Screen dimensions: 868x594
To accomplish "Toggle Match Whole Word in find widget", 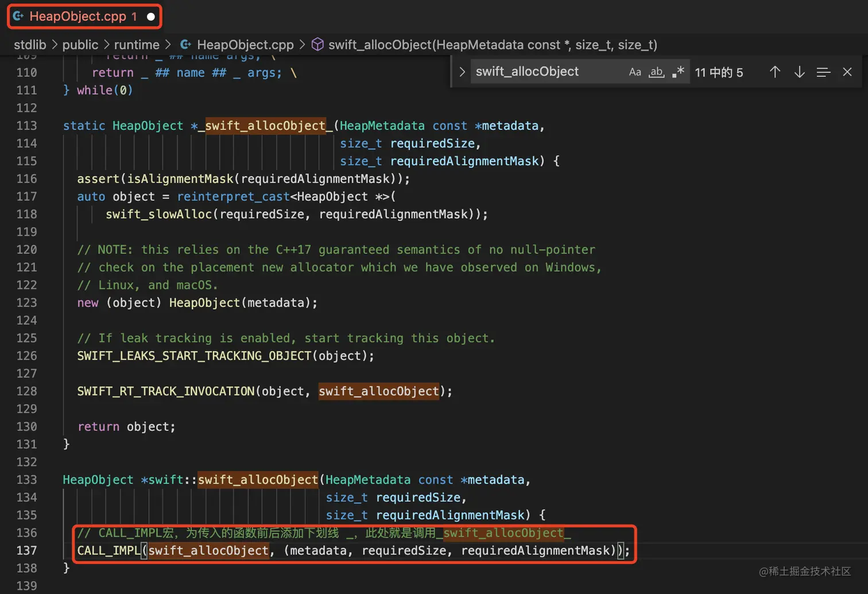I will pyautogui.click(x=657, y=72).
